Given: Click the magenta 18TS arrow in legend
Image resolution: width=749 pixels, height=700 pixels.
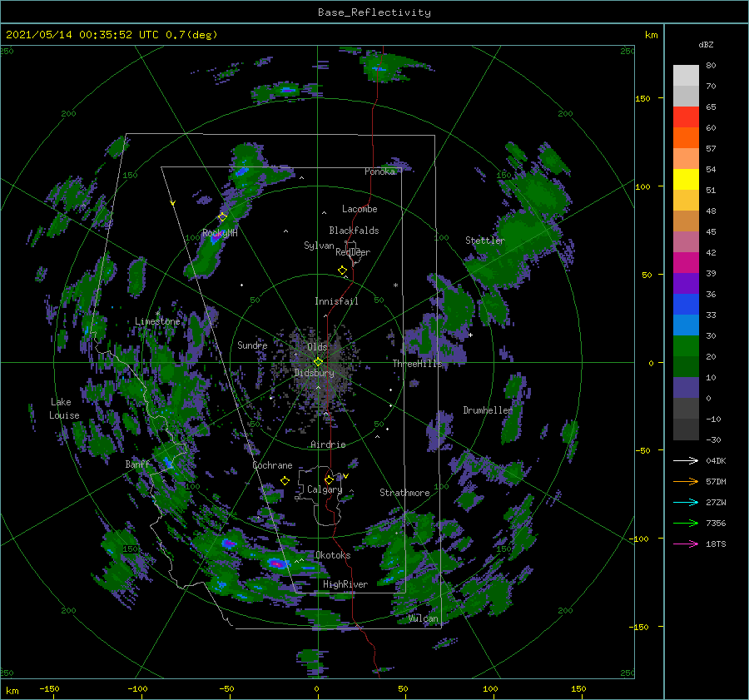Looking at the screenshot, I should (686, 544).
